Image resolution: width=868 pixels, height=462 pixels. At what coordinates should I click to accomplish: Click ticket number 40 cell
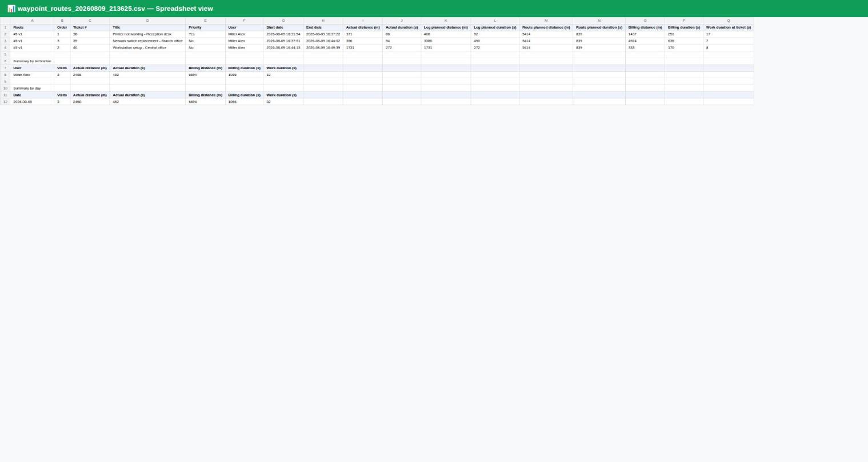(x=90, y=48)
